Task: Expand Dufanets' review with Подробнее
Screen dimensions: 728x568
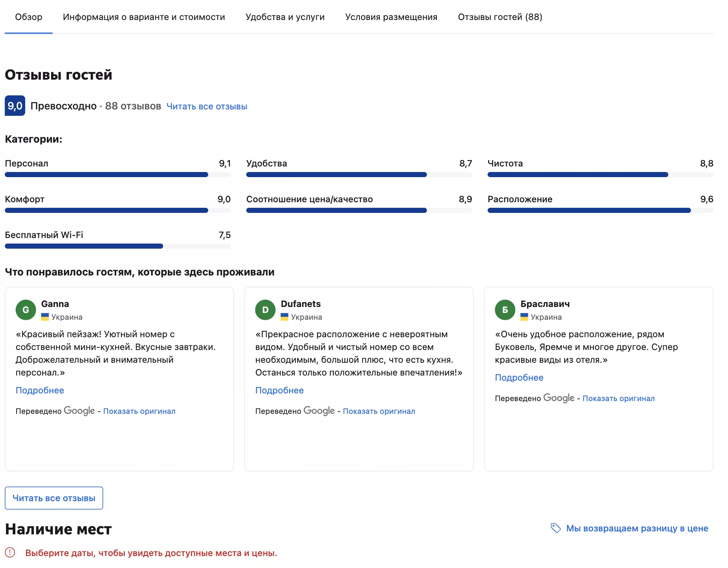Action: click(x=279, y=390)
